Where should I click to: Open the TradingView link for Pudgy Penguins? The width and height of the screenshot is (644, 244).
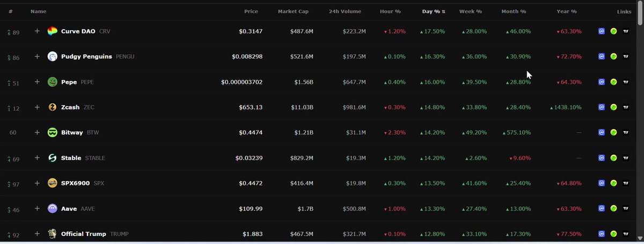point(626,57)
